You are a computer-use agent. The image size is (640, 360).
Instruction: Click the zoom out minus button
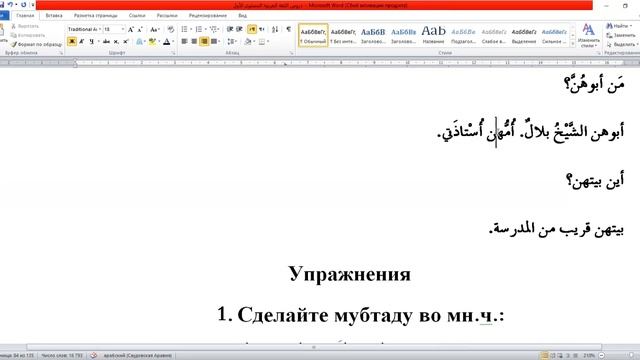601,356
